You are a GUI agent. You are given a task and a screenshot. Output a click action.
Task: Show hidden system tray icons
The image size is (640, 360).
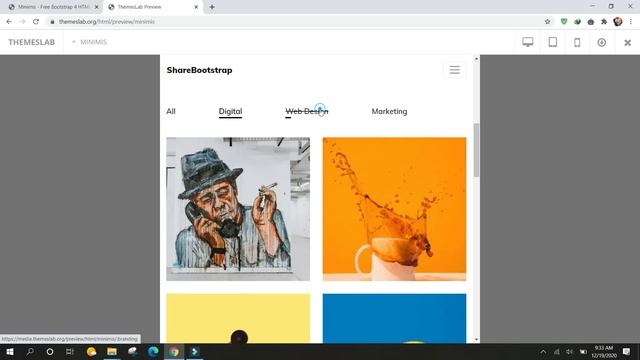point(543,351)
